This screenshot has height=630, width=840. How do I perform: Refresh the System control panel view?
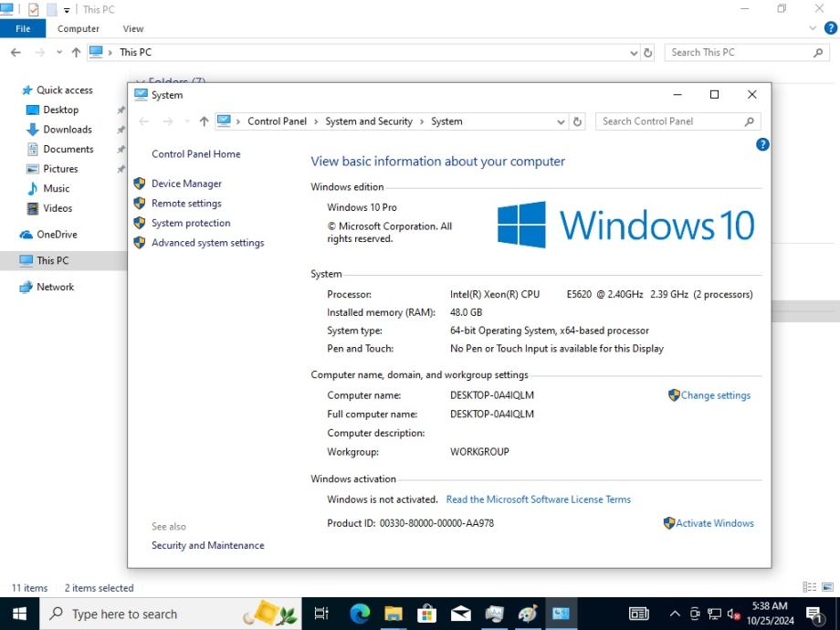coord(577,121)
